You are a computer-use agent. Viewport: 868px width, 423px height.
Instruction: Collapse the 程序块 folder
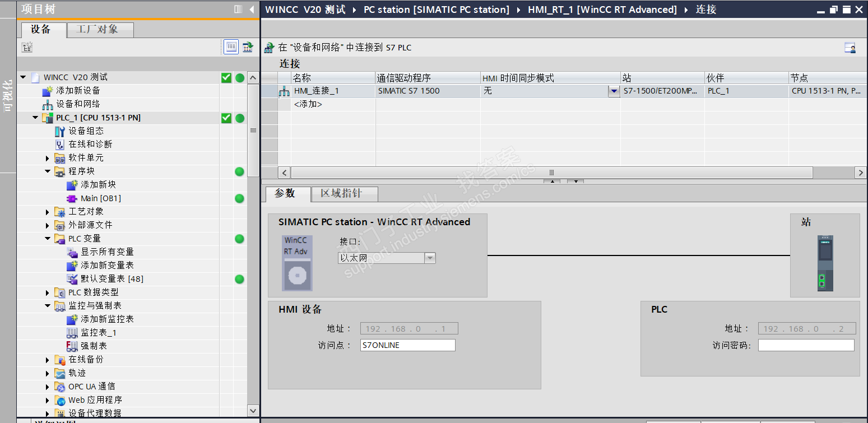click(x=48, y=171)
